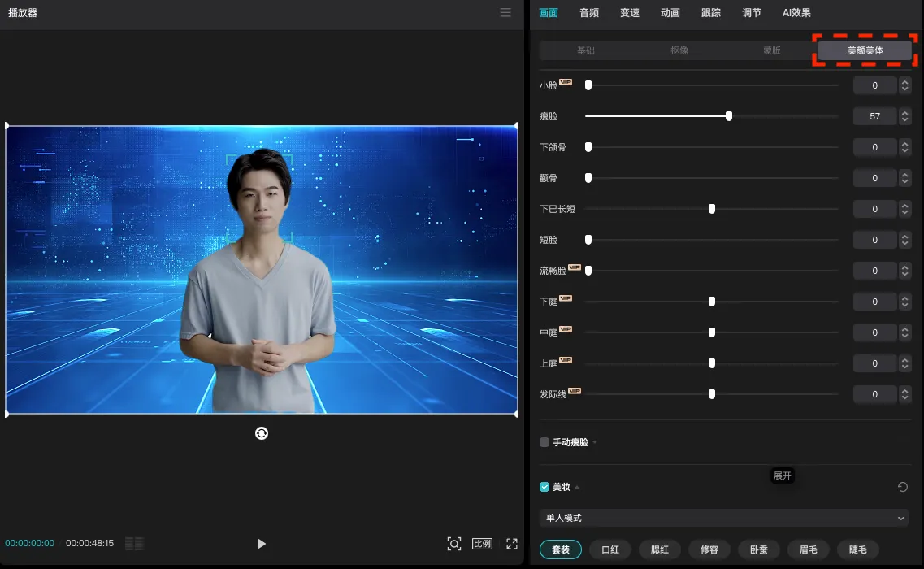Image resolution: width=924 pixels, height=569 pixels.
Task: Click the 下巴长短 value stepper arrows
Action: point(904,209)
